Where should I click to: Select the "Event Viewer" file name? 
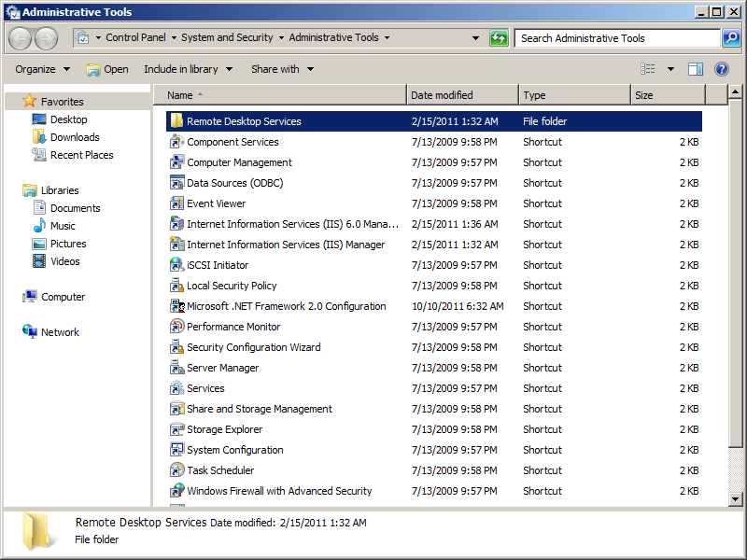click(x=216, y=203)
